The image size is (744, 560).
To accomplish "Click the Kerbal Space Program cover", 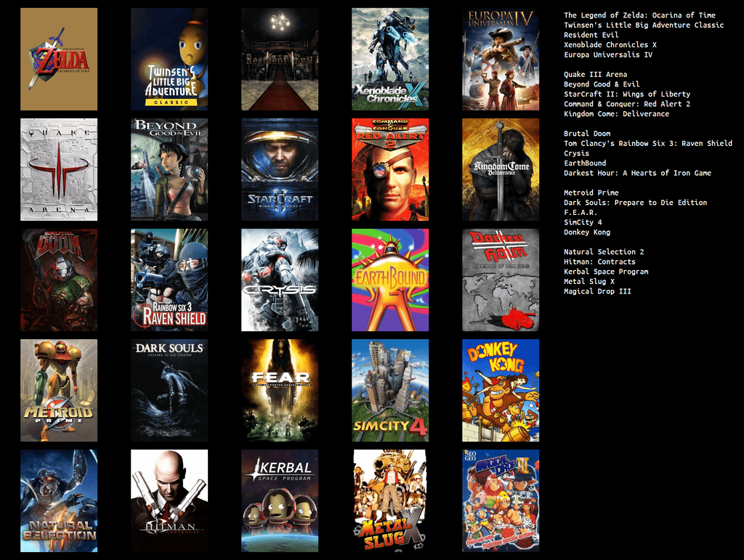I will point(280,500).
